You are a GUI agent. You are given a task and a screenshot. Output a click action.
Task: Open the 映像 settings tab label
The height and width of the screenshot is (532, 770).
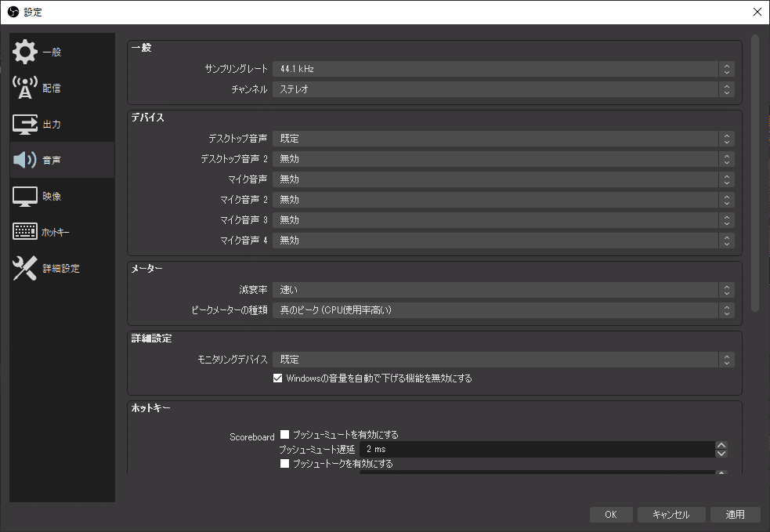click(52, 197)
